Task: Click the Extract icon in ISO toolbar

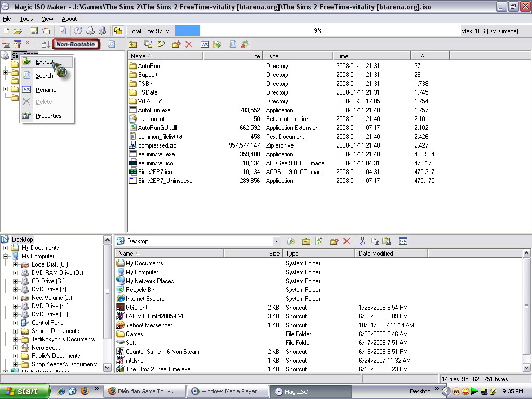Action: 217,44
